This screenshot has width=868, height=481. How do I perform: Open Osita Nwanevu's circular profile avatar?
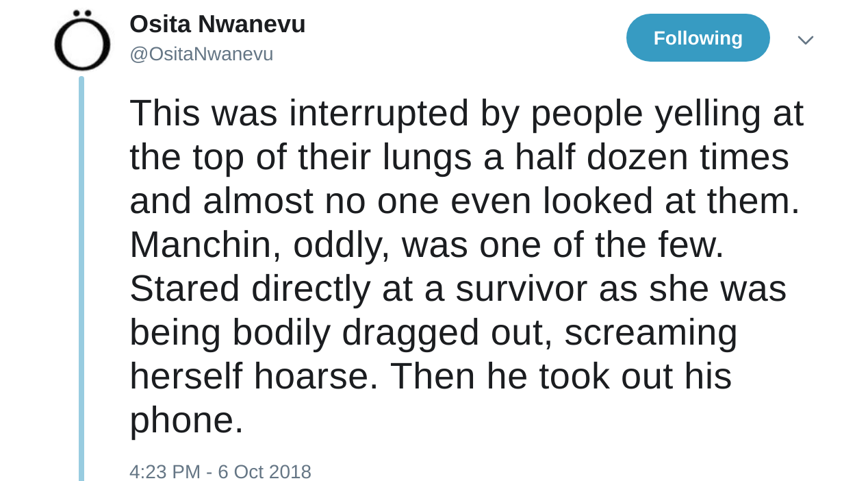[x=82, y=40]
